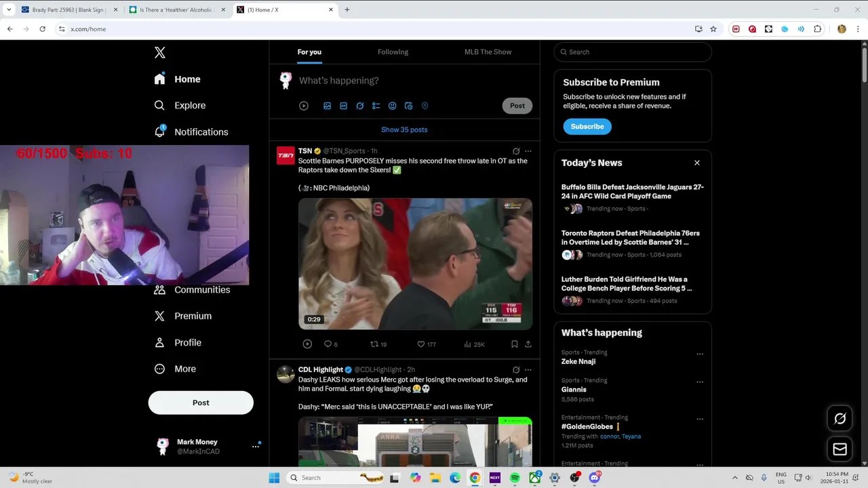Share the TSN post
868x488 pixels.
(x=528, y=344)
